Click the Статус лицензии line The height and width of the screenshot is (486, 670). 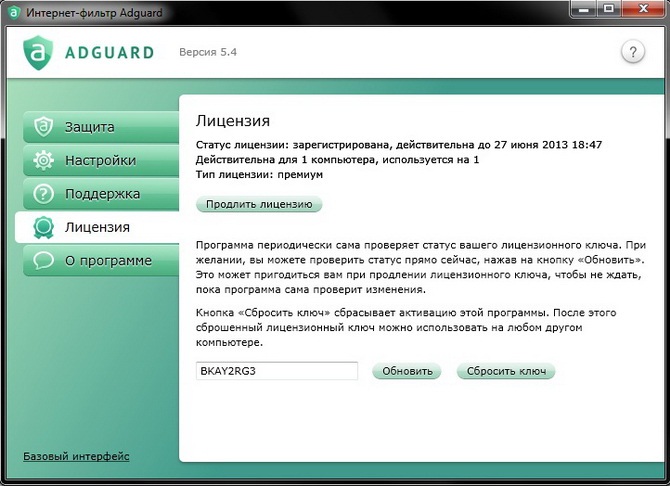pyautogui.click(x=399, y=145)
